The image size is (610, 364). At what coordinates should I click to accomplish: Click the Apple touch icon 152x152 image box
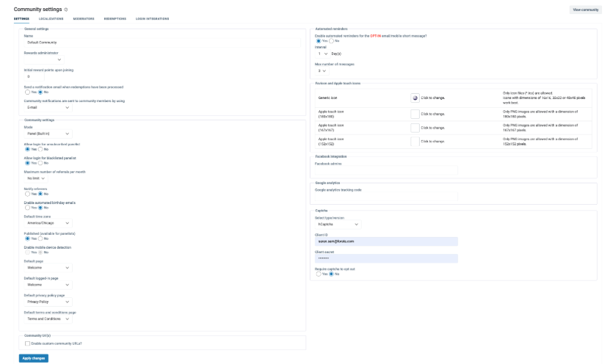[415, 141]
